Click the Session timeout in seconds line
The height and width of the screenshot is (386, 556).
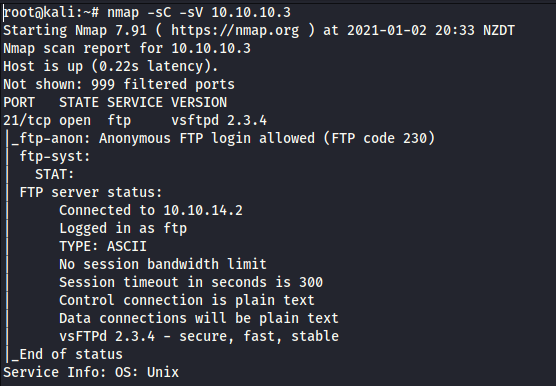click(x=191, y=282)
